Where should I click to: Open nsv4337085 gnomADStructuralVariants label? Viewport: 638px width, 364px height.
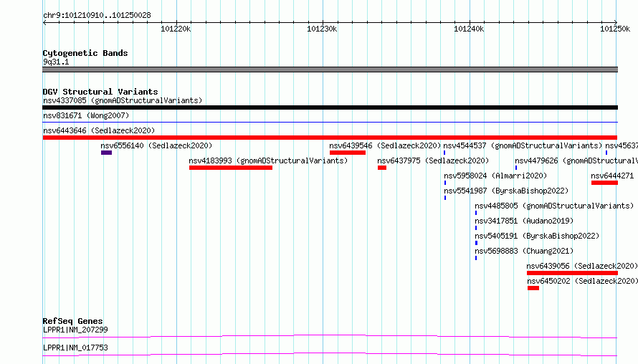(123, 100)
